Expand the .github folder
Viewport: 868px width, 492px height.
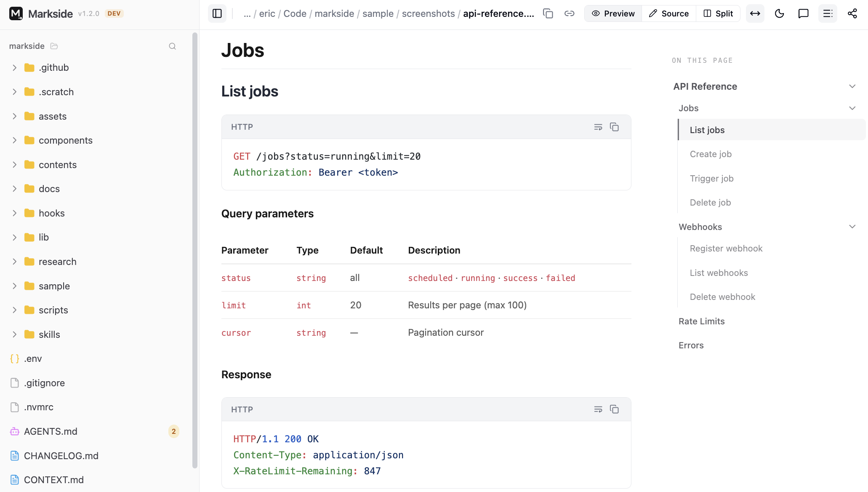pyautogui.click(x=15, y=67)
